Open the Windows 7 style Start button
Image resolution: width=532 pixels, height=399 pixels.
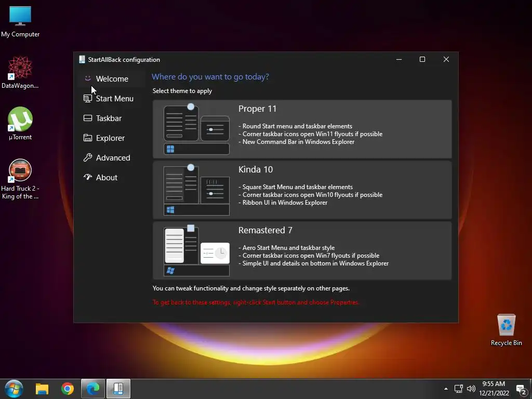click(14, 389)
